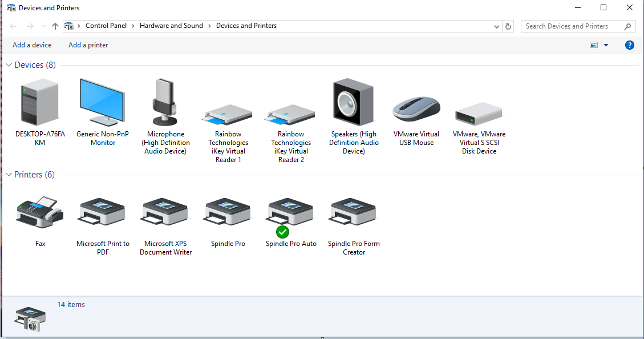Select the Speakers High Definition Audio icon
This screenshot has width=644, height=339.
(x=353, y=102)
